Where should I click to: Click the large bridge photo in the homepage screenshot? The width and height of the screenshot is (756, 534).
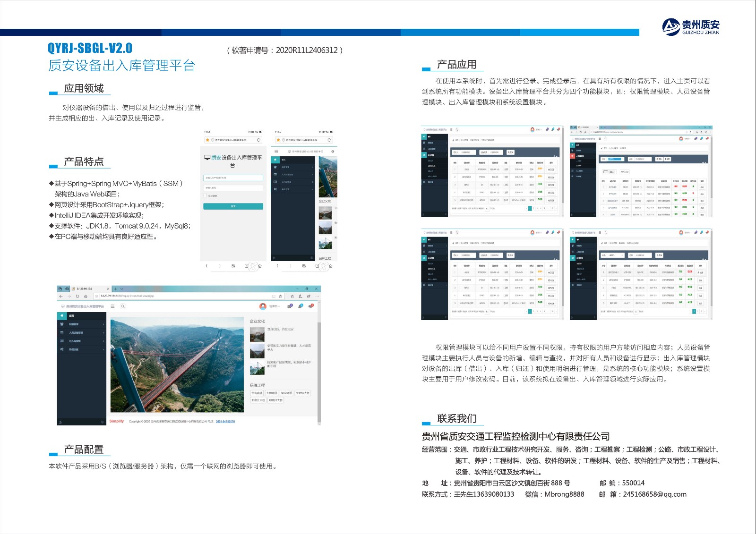[x=177, y=365]
